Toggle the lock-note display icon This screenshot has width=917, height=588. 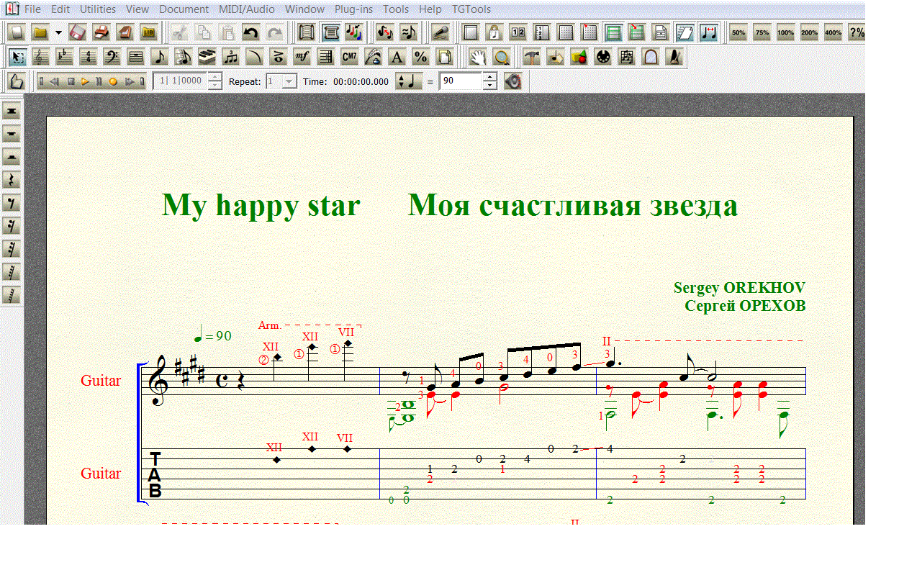pyautogui.click(x=494, y=32)
